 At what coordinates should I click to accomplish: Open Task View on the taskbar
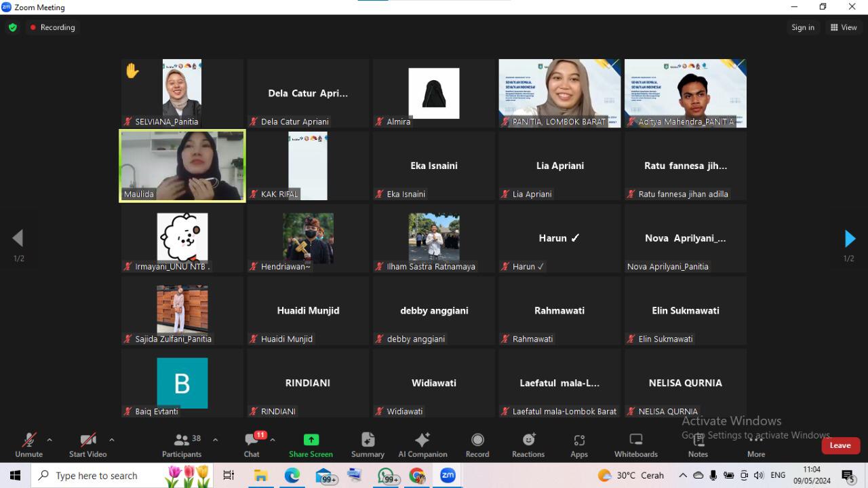pyautogui.click(x=229, y=476)
